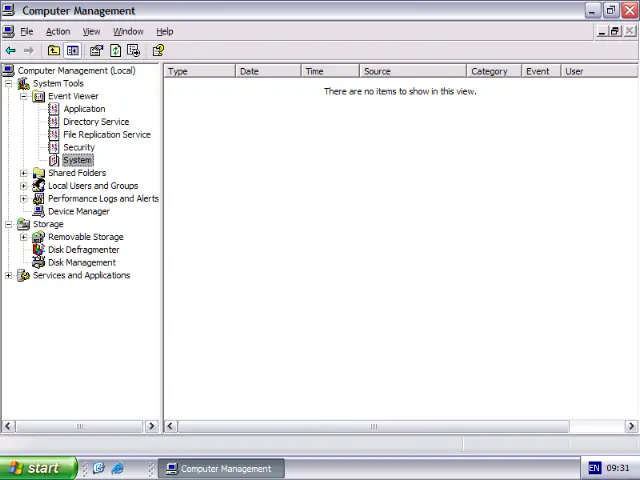This screenshot has height=480, width=640.
Task: Sort by the Time column header
Action: click(330, 71)
